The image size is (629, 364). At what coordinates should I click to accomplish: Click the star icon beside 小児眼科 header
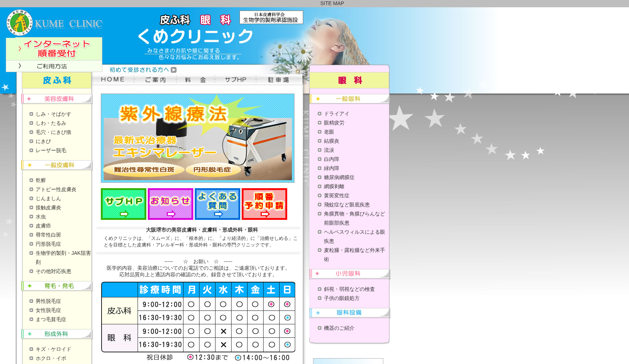pyautogui.click(x=317, y=273)
